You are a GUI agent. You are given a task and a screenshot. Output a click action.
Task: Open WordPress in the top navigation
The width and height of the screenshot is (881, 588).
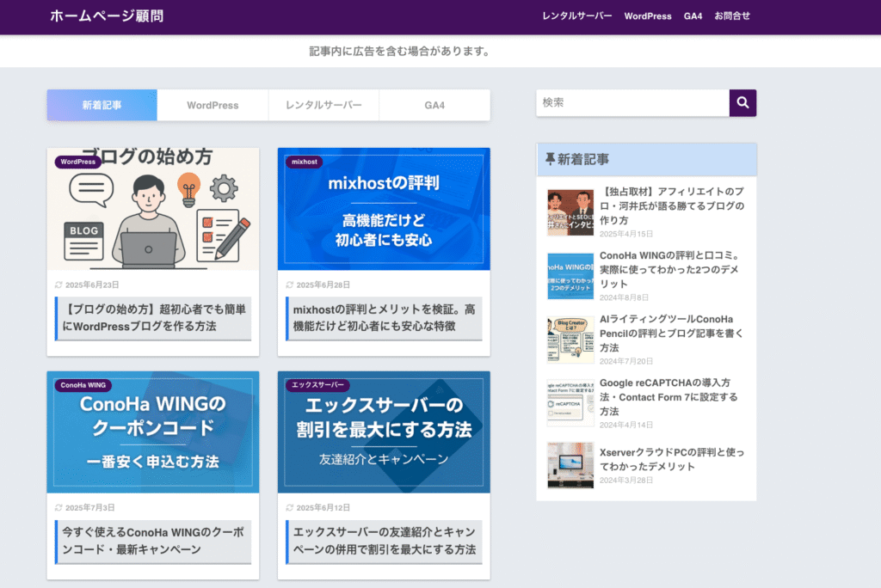[648, 16]
